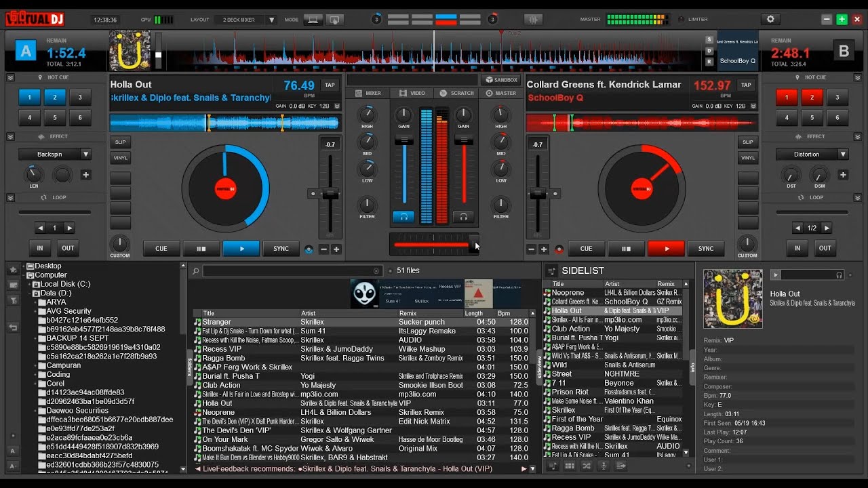Collapse deck A EFFECT section
868x488 pixels.
click(x=10, y=137)
